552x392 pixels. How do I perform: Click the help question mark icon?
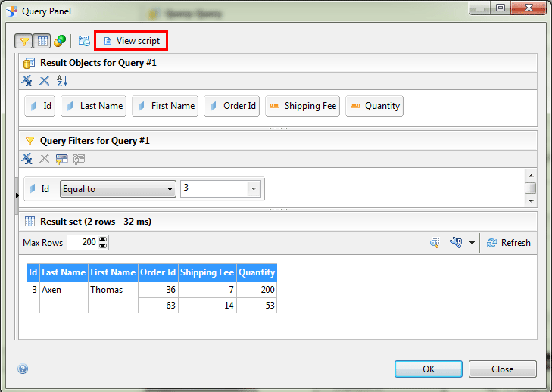[23, 369]
